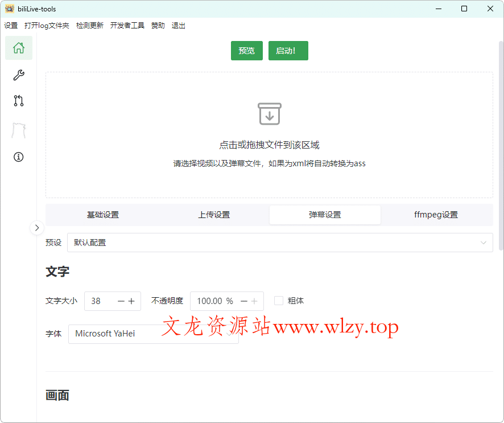Click the file drop-box icon in upload area

(269, 114)
